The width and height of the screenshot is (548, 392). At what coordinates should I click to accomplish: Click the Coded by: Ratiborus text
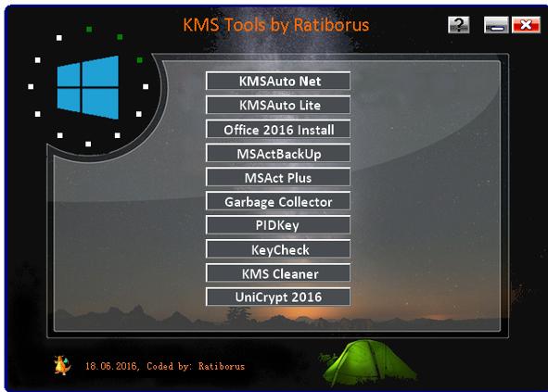[x=196, y=366]
